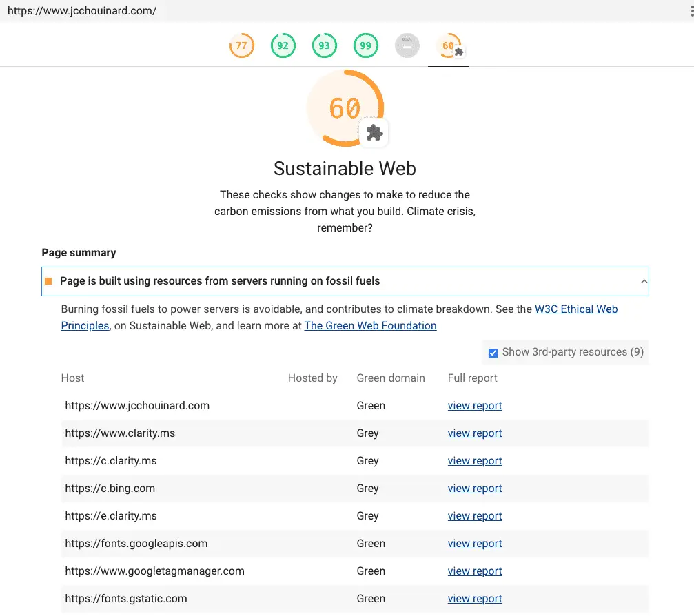The width and height of the screenshot is (694, 616).
Task: Click the large 60 score gauge
Action: [345, 108]
